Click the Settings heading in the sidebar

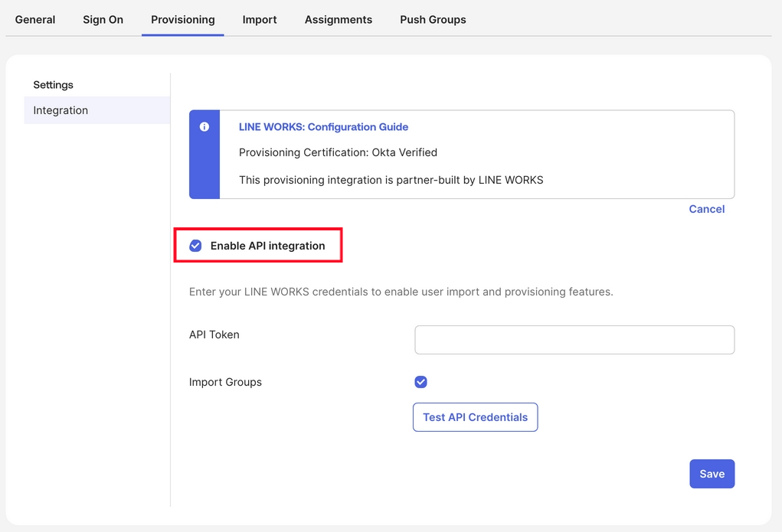pyautogui.click(x=53, y=85)
